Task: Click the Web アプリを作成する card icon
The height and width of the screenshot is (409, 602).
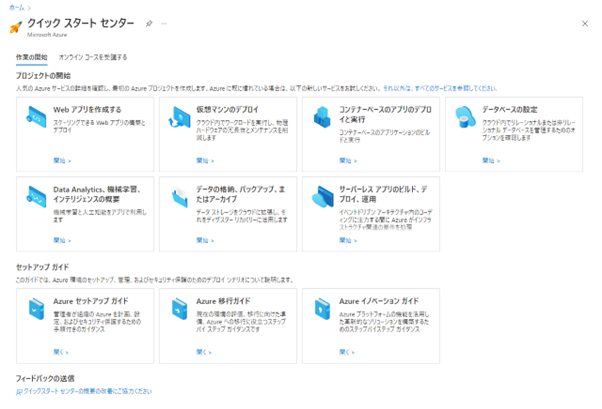Action: [x=39, y=118]
